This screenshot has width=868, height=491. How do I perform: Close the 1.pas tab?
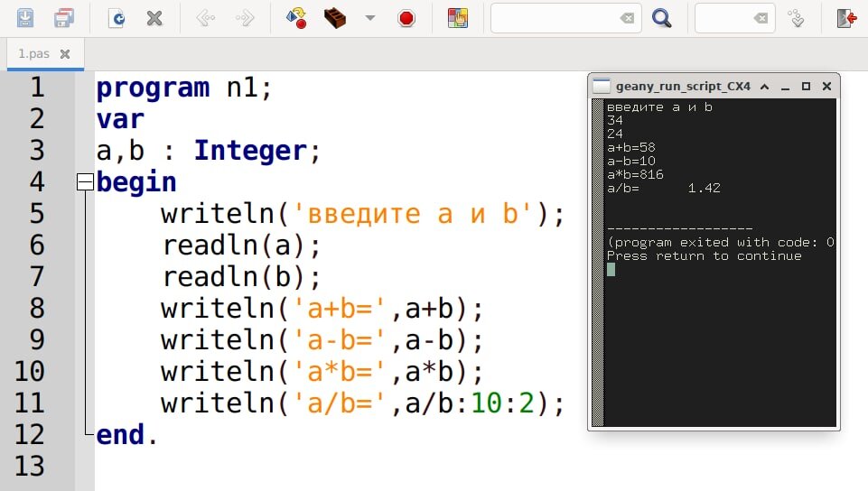point(65,53)
